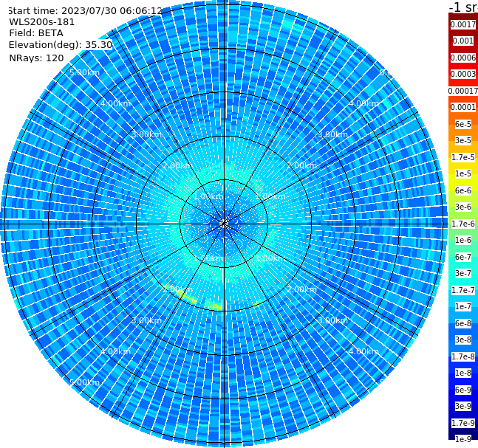
Task: Click the 1.7e-7 cyan colorbar label
Action: pyautogui.click(x=463, y=290)
